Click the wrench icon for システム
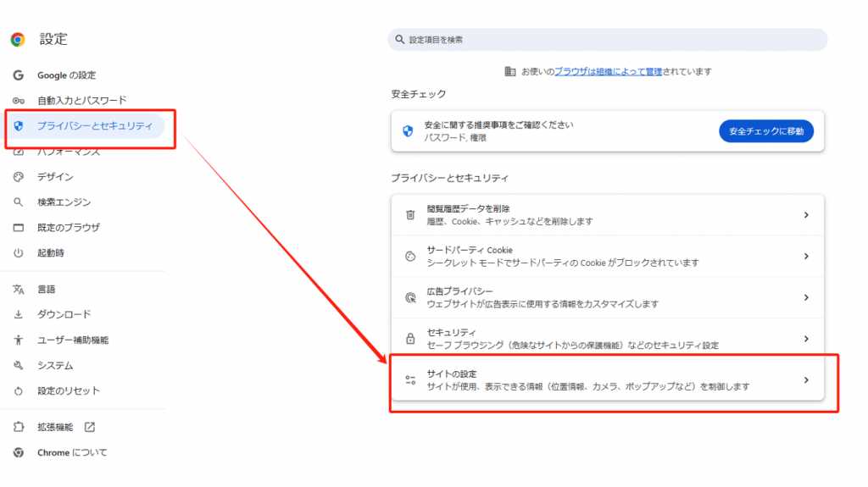The height and width of the screenshot is (487, 868). click(19, 365)
